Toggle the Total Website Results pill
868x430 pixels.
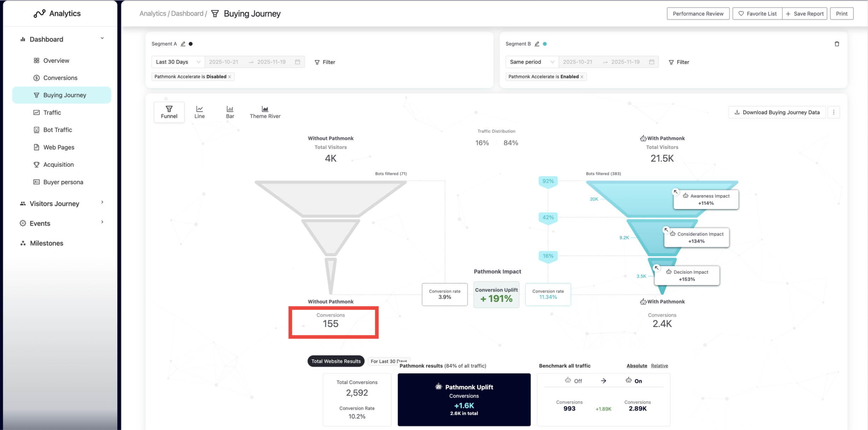tap(336, 361)
